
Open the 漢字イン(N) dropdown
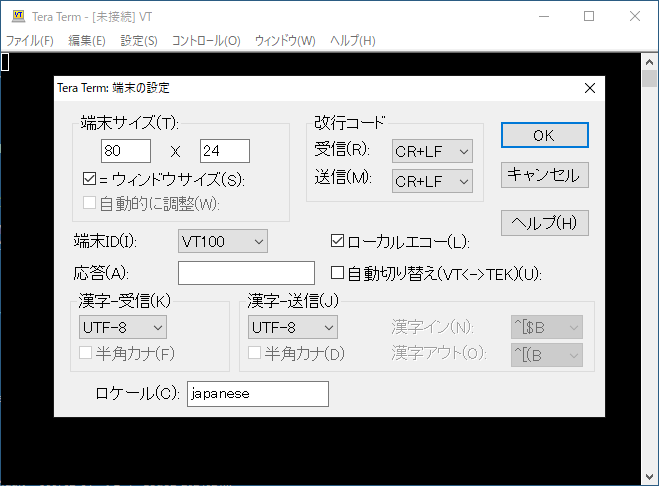547,327
